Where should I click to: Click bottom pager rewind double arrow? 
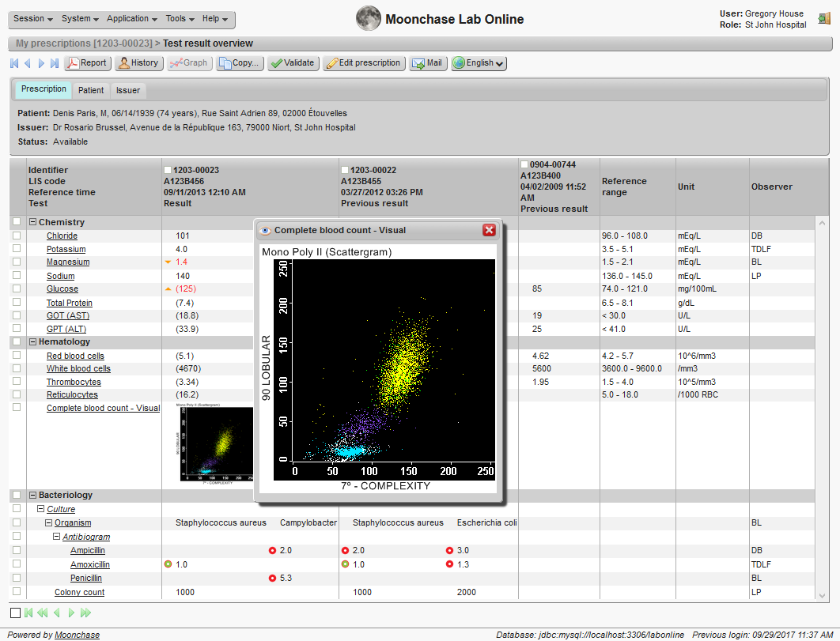43,613
